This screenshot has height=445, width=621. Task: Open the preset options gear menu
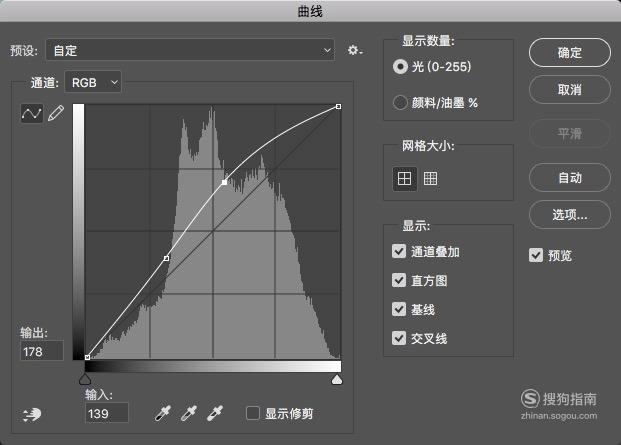coord(355,50)
